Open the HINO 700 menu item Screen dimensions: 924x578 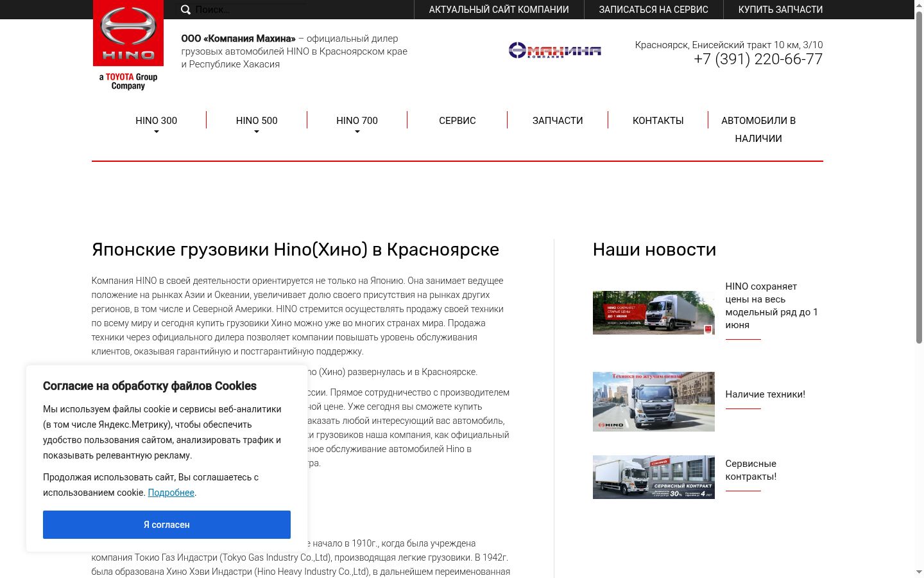point(357,121)
